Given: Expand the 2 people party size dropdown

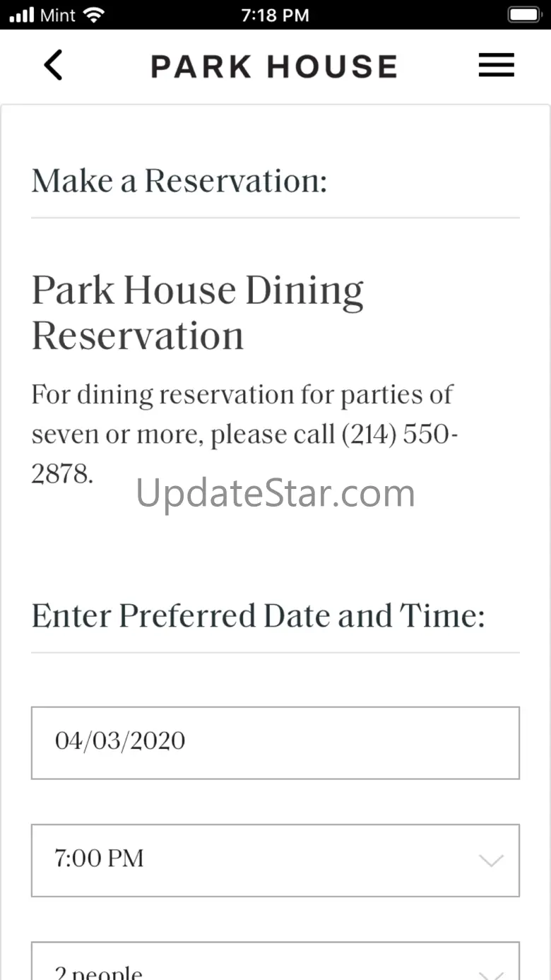Looking at the screenshot, I should pos(275,968).
